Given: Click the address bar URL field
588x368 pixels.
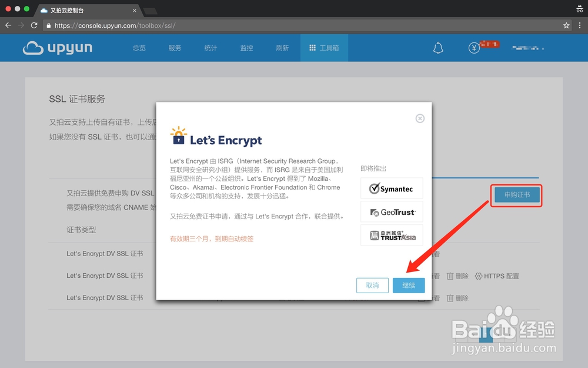Looking at the screenshot, I should pos(307,25).
